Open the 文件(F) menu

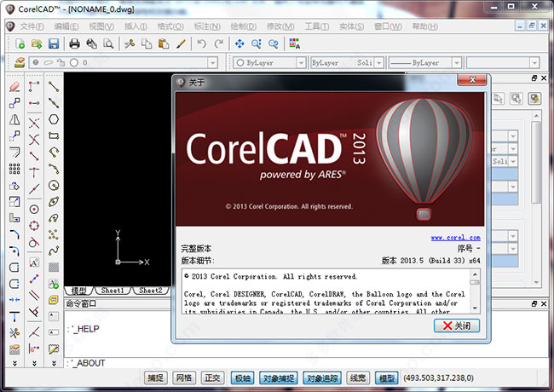(32, 26)
